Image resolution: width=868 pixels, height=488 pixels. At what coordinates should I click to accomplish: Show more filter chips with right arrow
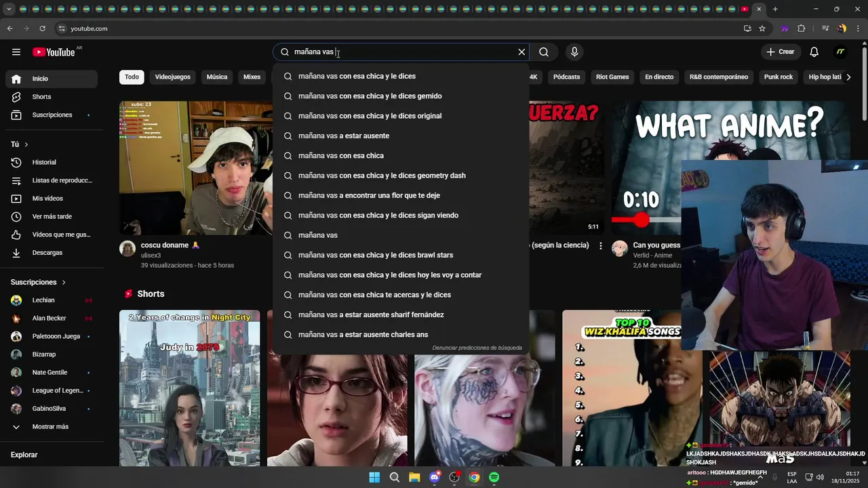[848, 77]
